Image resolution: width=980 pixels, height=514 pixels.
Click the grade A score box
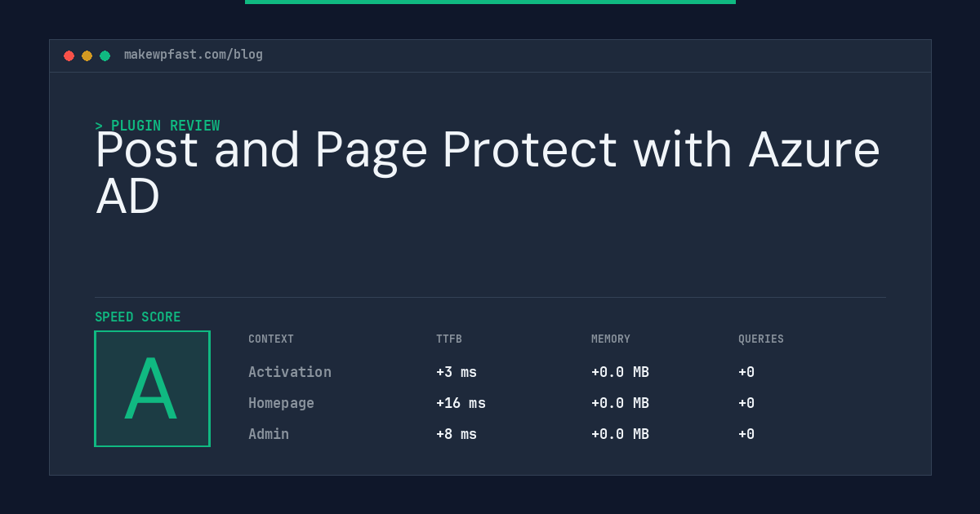pos(153,388)
